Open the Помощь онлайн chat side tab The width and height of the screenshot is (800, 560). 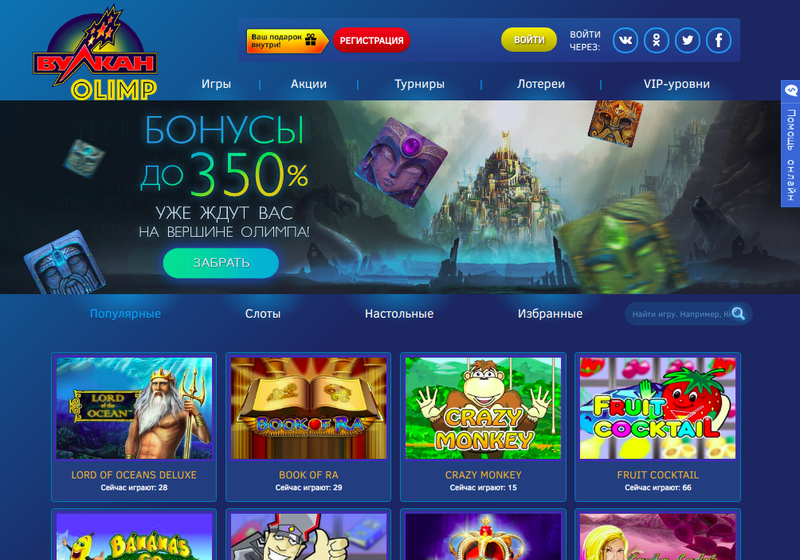pos(790,143)
